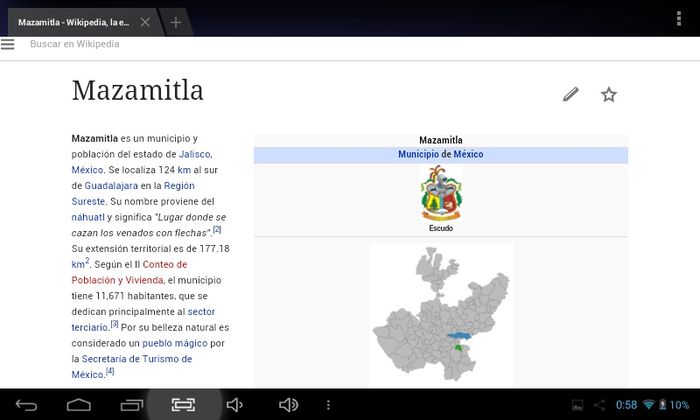Open the recent apps overview

132,405
